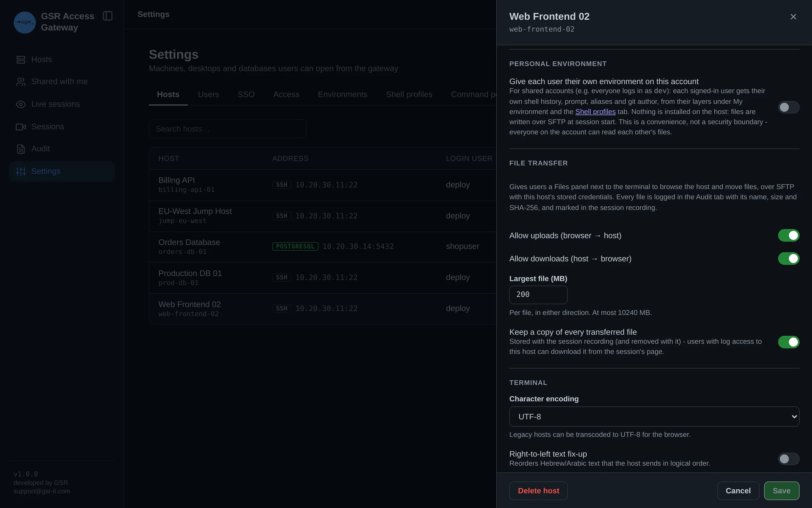Screen dimensions: 812x508
Task: Click the POSTGRESQL protocol badge
Action: (x=295, y=247)
